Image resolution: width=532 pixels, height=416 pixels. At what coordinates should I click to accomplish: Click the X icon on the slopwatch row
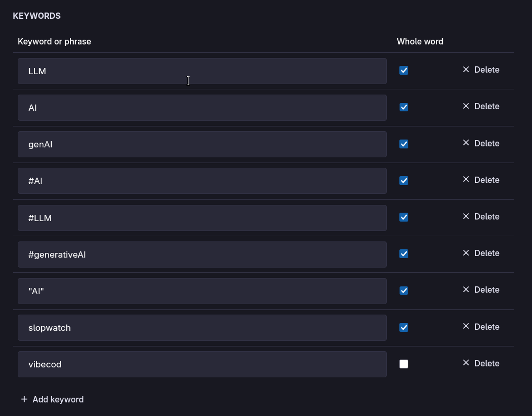[466, 327]
